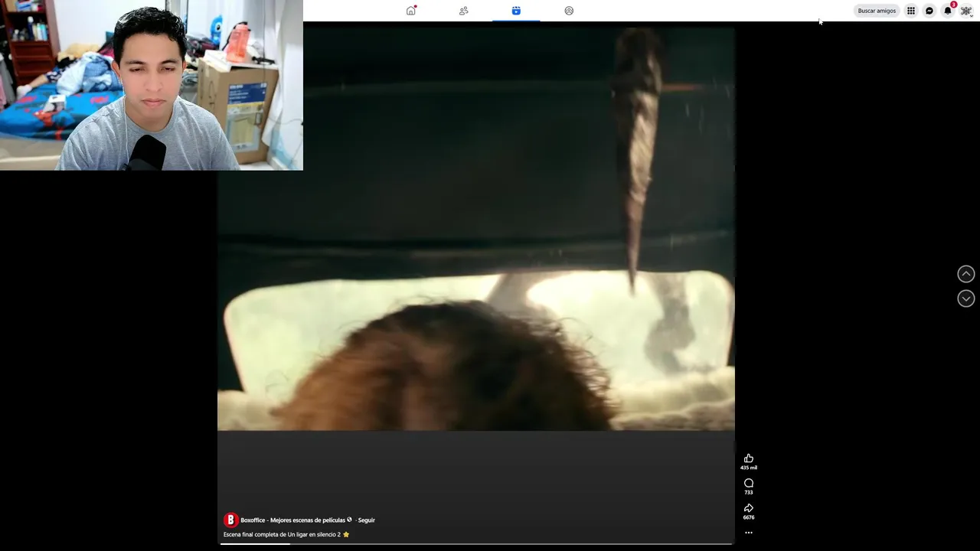Viewport: 980px width, 551px height.
Task: Select the Video tab icon
Action: pos(516,11)
